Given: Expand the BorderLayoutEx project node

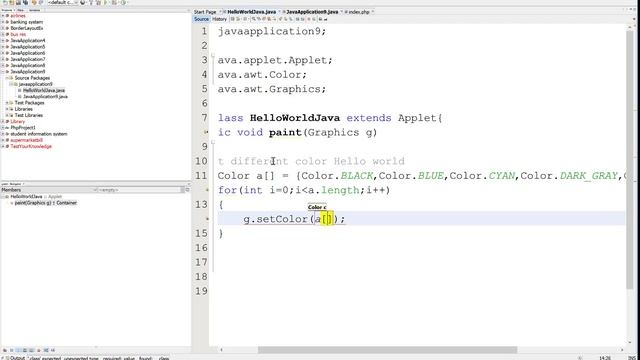Looking at the screenshot, I should [x=3, y=28].
